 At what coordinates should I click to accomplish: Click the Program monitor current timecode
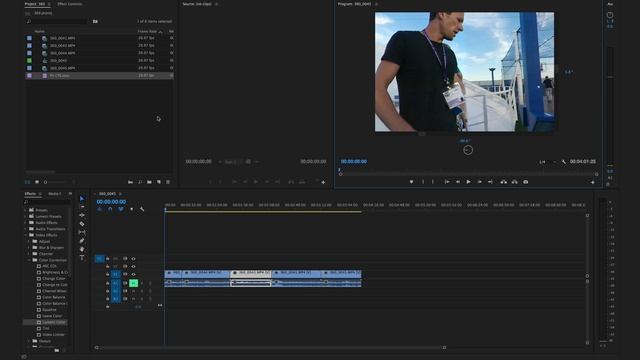click(x=353, y=162)
